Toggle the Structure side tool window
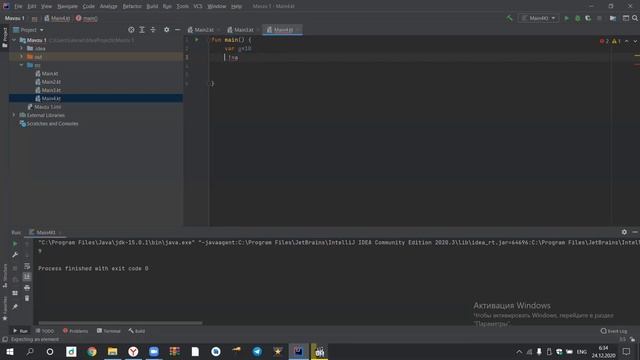This screenshot has height=360, width=640. (4, 276)
